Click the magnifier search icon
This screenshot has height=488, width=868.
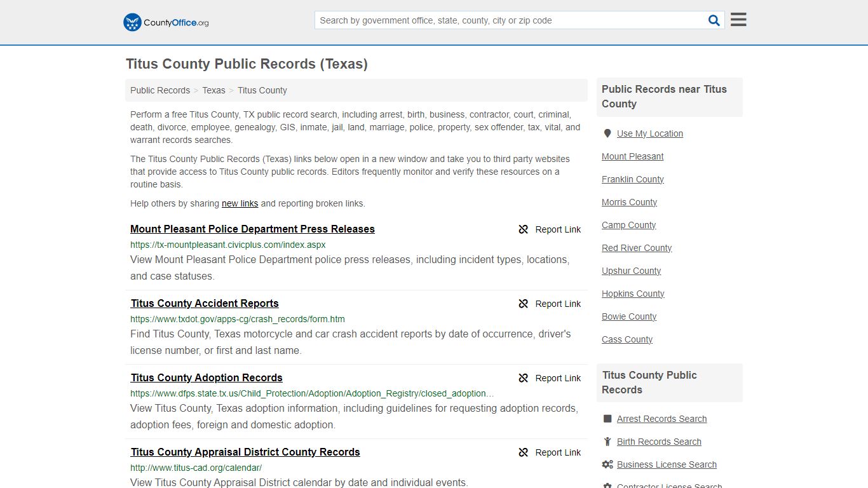pos(714,20)
